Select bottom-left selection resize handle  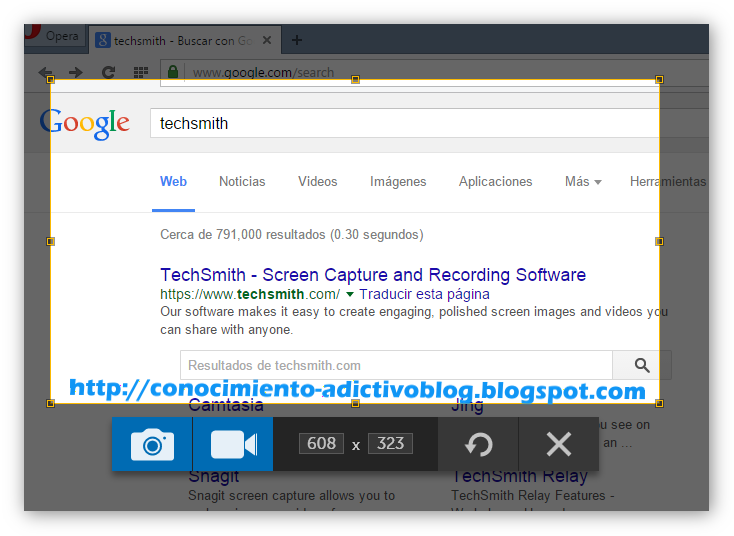point(51,404)
